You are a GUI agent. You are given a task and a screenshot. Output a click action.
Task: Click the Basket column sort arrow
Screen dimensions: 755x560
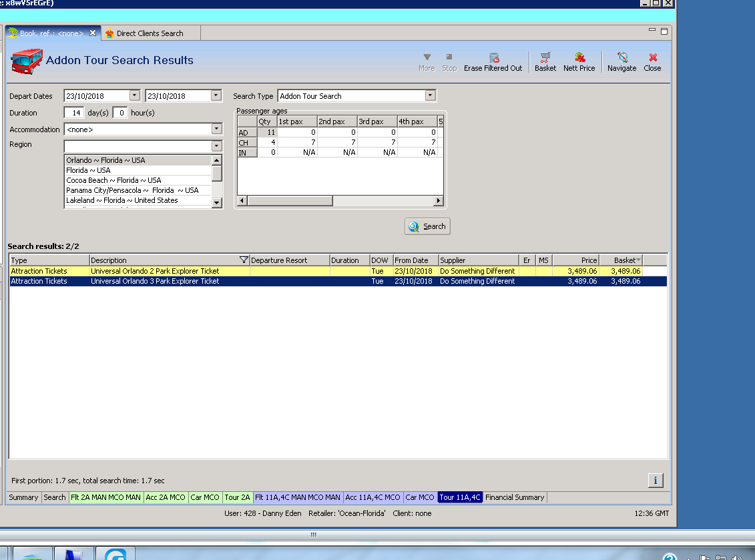pos(638,260)
